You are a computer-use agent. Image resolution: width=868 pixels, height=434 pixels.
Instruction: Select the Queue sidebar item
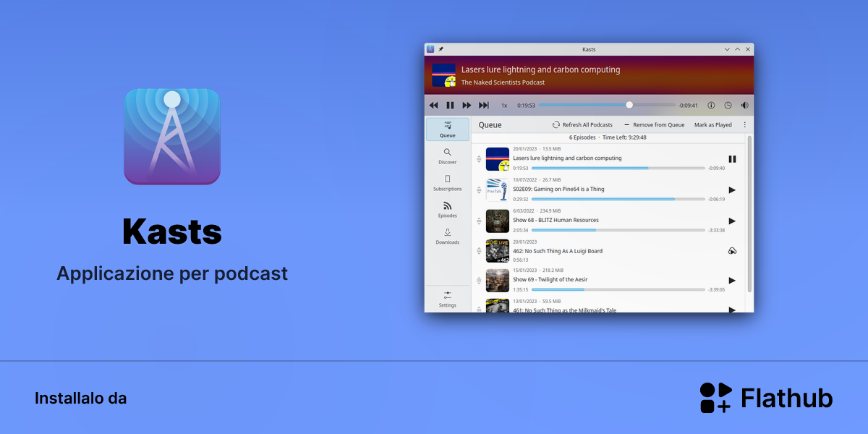pyautogui.click(x=448, y=129)
